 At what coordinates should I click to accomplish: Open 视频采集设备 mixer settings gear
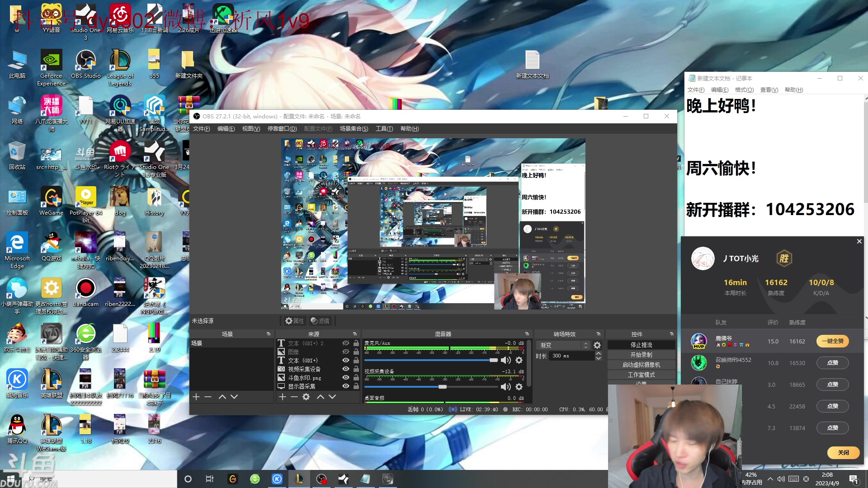(x=519, y=387)
